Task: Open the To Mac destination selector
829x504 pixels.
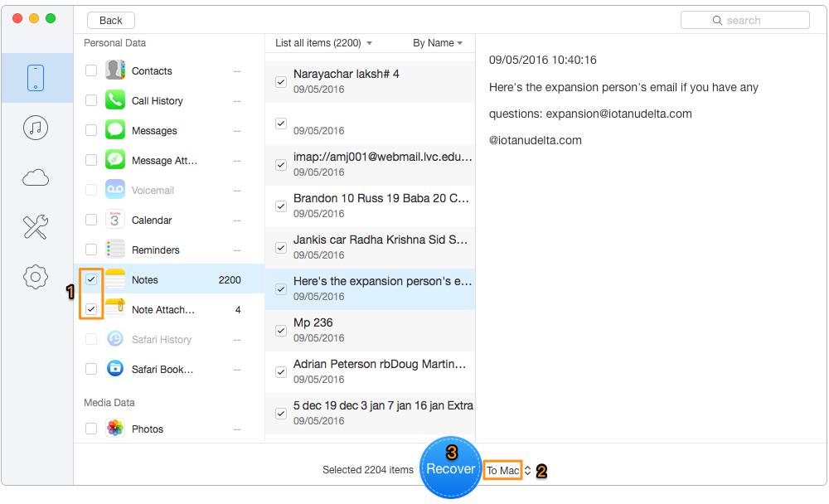Action: click(x=502, y=470)
